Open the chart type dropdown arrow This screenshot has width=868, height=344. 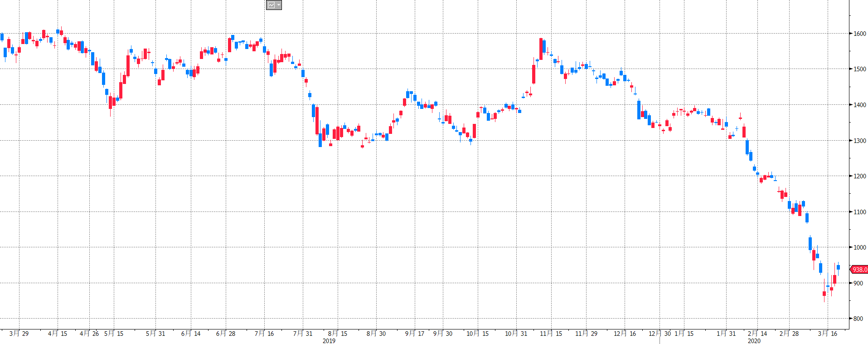tap(278, 5)
